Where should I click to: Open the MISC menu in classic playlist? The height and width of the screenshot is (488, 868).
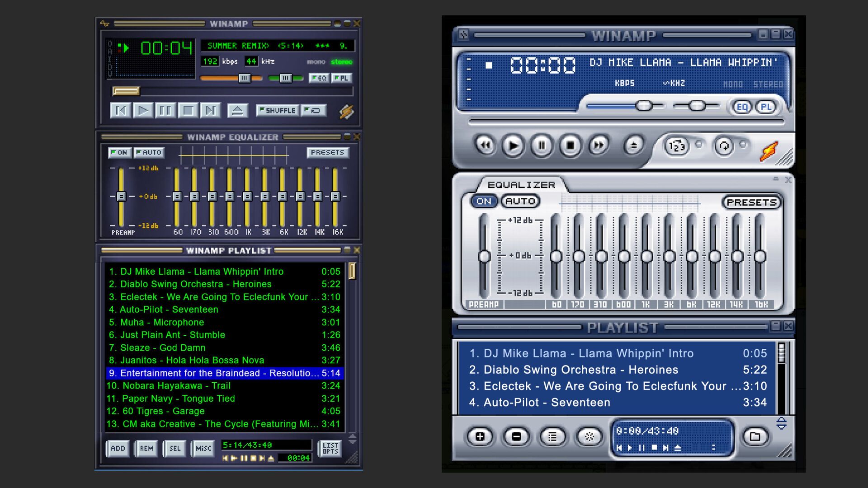203,448
